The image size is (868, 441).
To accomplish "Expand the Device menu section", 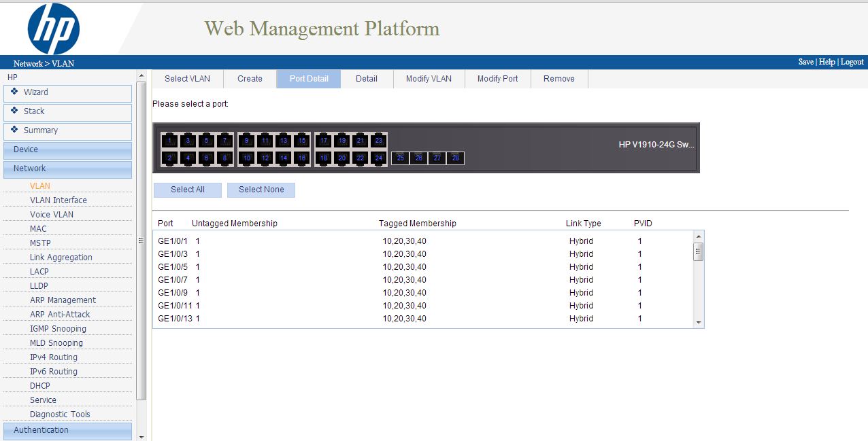I will point(67,149).
